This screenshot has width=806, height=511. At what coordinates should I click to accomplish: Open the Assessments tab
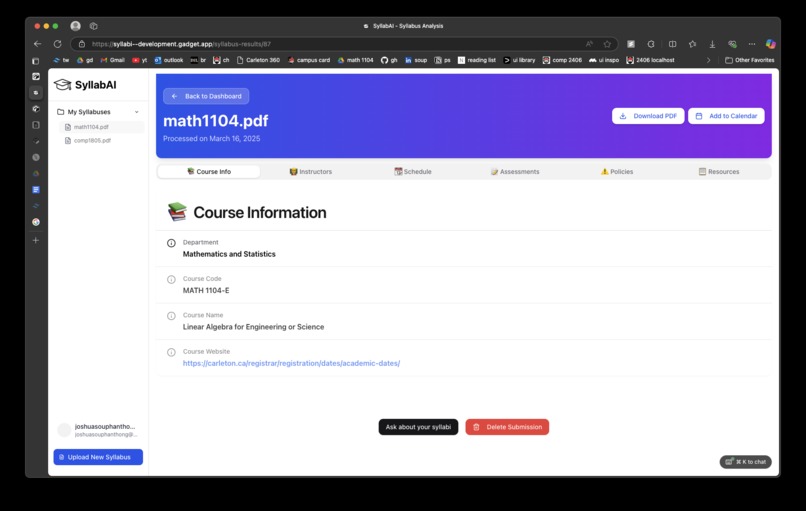(x=515, y=172)
